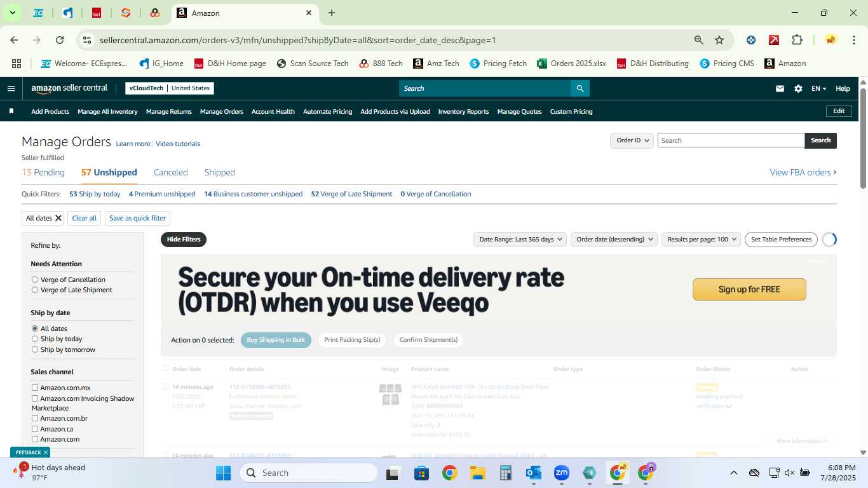Click the Chrome reload page icon
The width and height of the screenshot is (868, 488).
point(60,40)
